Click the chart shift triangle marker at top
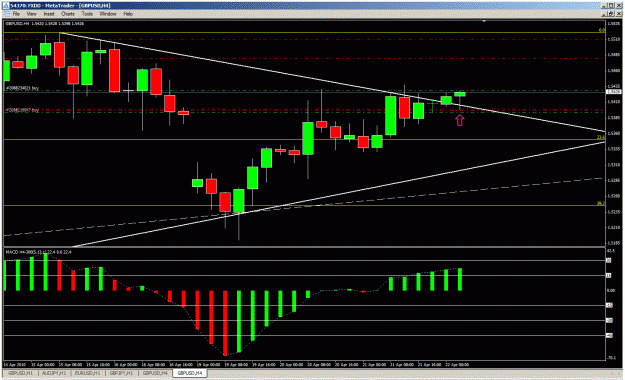Screen dimensions: 625x380 pos(484,21)
